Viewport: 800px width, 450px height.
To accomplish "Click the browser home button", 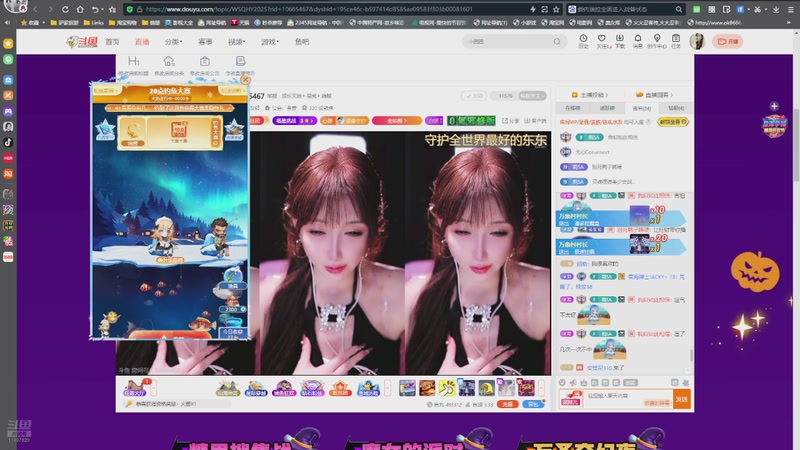I will click(80, 9).
